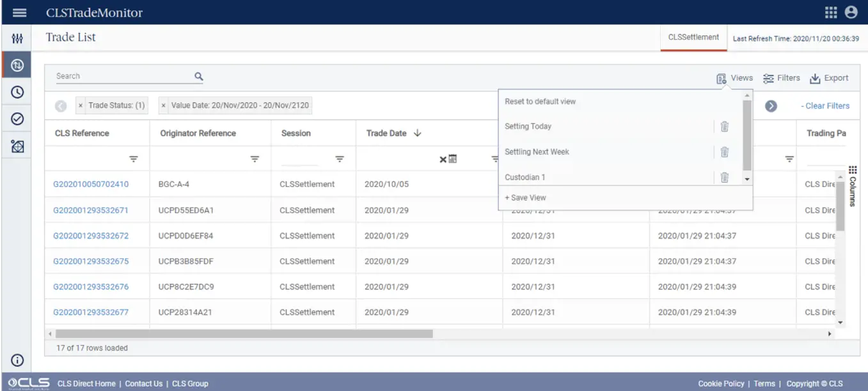Delete the Custodian 1 view
Image resolution: width=868 pixels, height=391 pixels.
[x=725, y=178]
